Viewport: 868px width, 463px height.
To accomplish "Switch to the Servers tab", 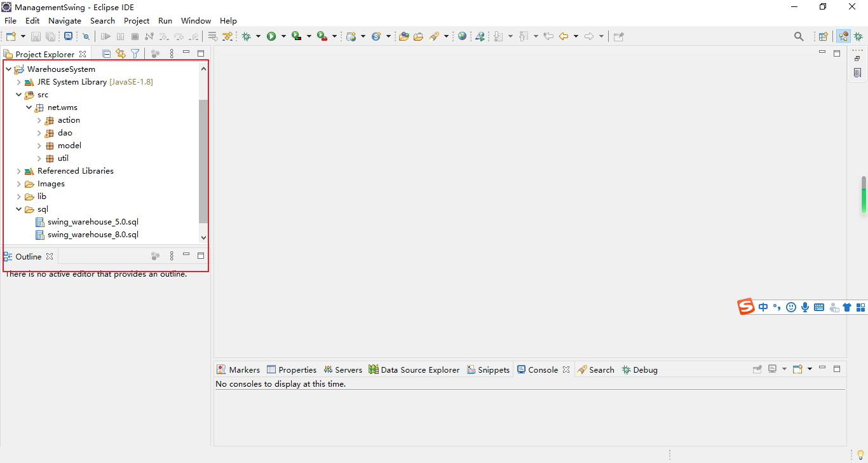I will pos(342,370).
